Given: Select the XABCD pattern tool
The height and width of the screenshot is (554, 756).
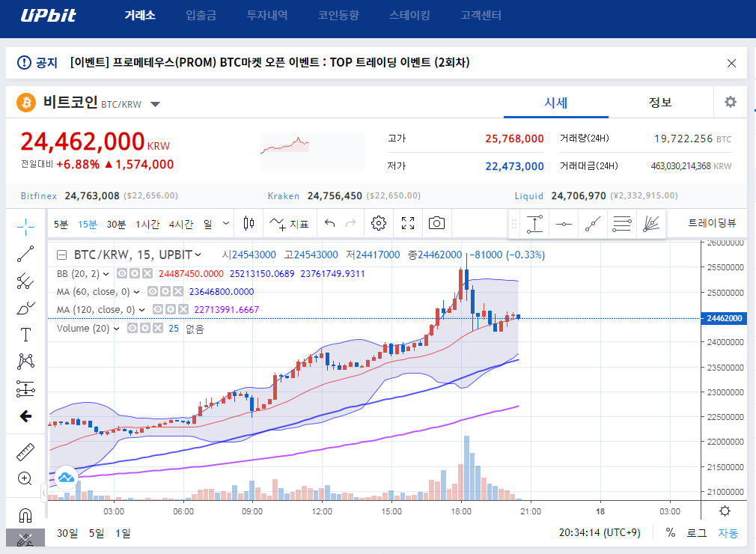Looking at the screenshot, I should click(25, 362).
